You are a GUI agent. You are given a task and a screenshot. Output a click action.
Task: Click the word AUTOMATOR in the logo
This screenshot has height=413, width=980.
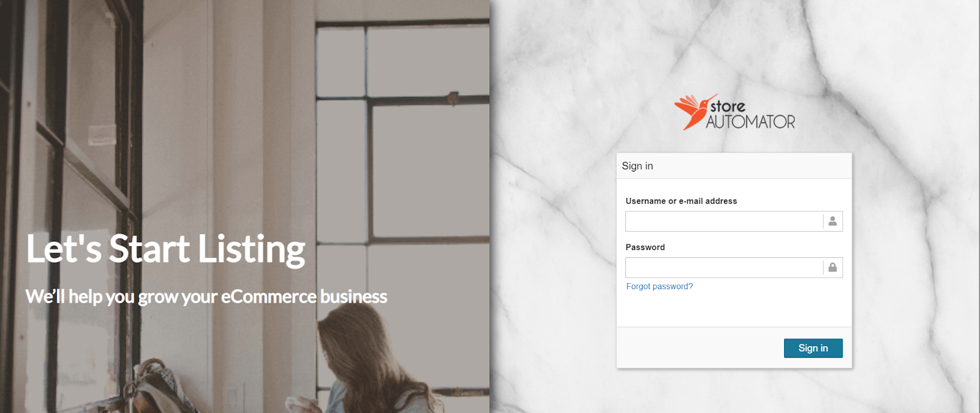(x=750, y=122)
